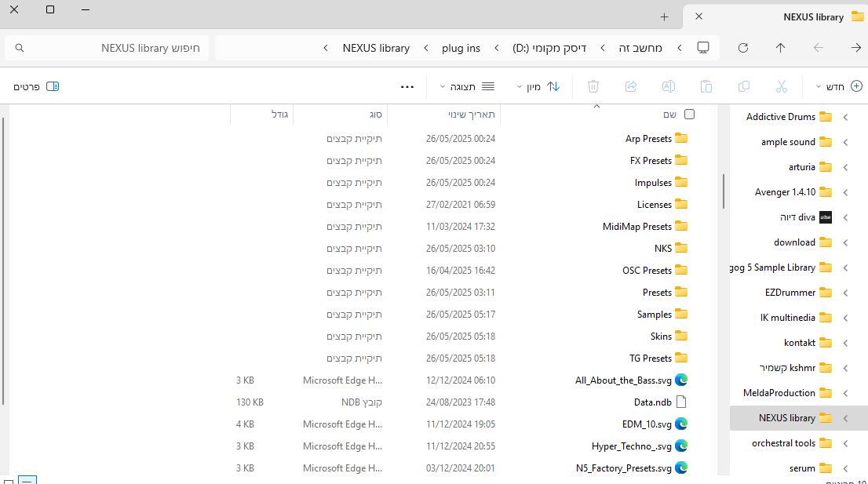Image resolution: width=868 pixels, height=484 pixels.
Task: Select the FX Presets folder name
Action: coord(651,160)
